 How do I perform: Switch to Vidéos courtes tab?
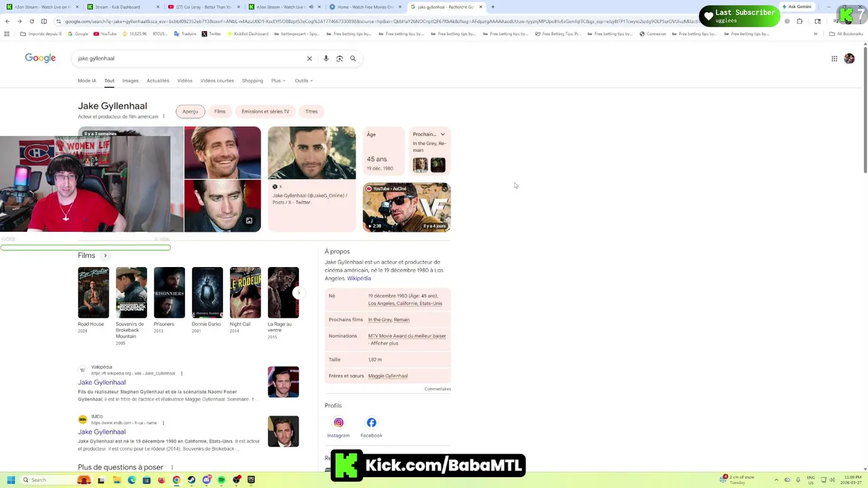click(217, 81)
